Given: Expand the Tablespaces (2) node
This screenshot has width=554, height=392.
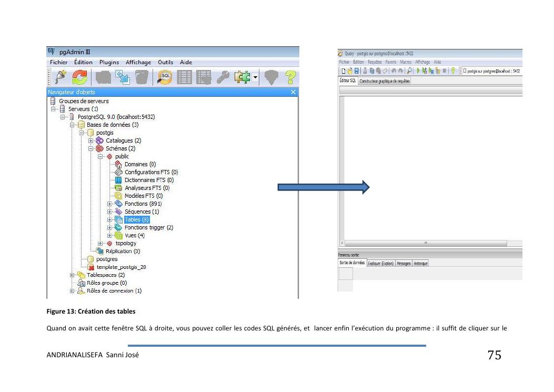Looking at the screenshot, I should click(72, 275).
